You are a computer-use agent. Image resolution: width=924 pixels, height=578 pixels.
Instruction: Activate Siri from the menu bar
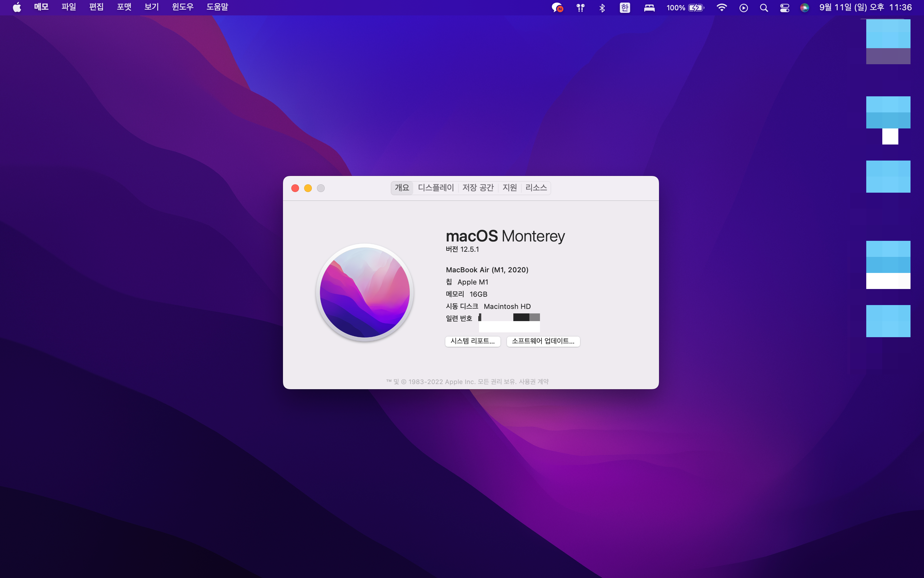pyautogui.click(x=805, y=8)
